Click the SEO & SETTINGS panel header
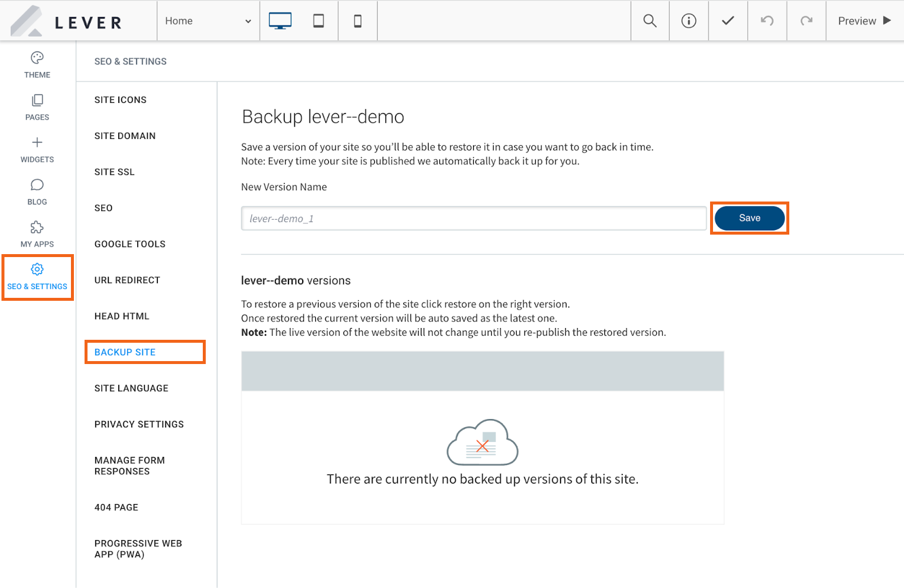The image size is (904, 588). [x=131, y=61]
